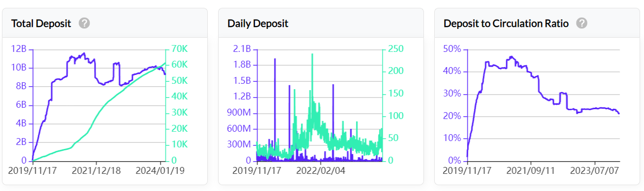Select the Total Deposit card title
Screen dimensions: 644x191
pos(41,23)
